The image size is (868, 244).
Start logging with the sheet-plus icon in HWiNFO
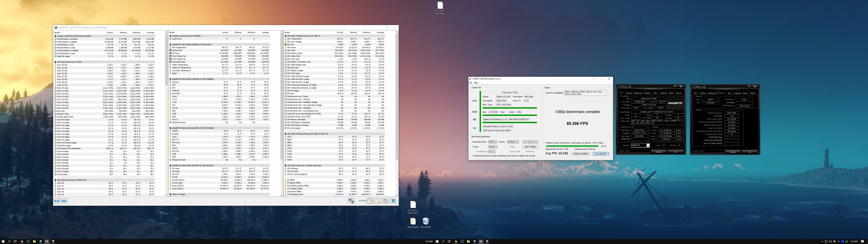pos(378,201)
